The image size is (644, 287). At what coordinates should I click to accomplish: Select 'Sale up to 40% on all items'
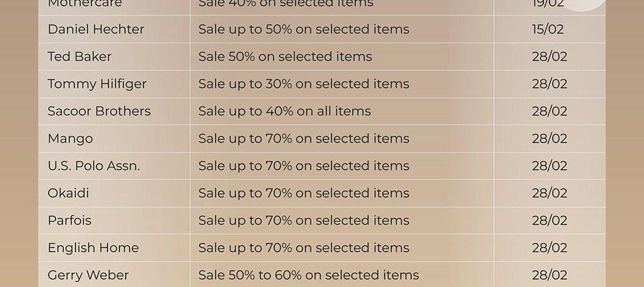pos(285,112)
